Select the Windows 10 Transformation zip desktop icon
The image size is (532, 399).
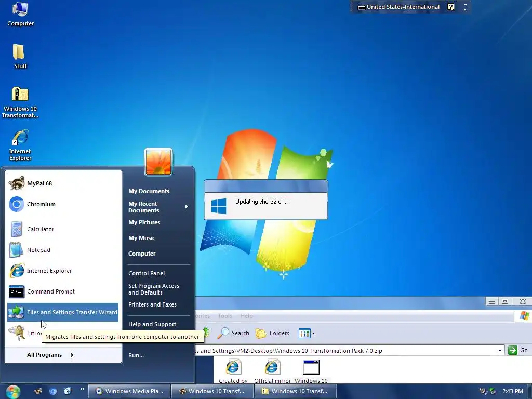click(x=20, y=102)
